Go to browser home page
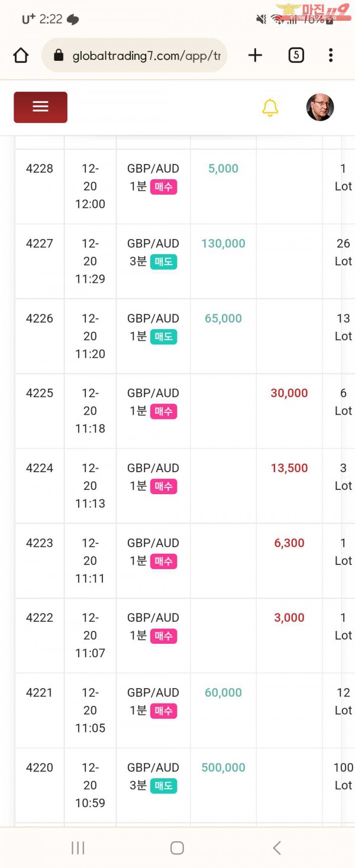 pos(21,56)
